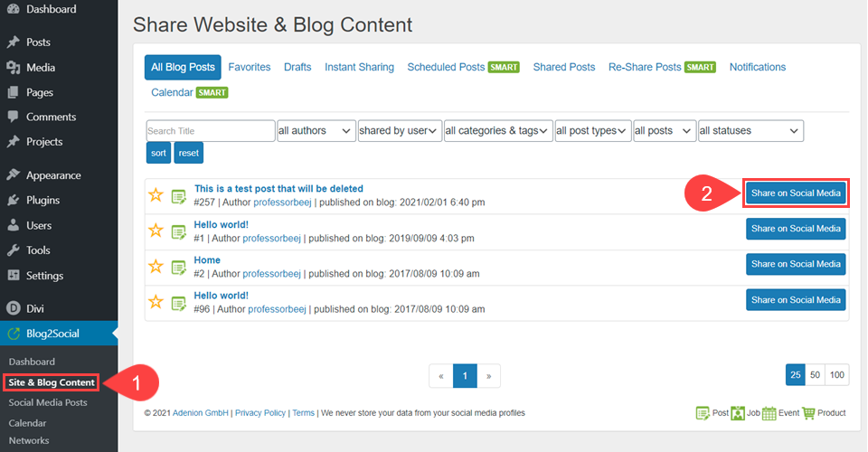Share the Home post on Social Media

[796, 264]
